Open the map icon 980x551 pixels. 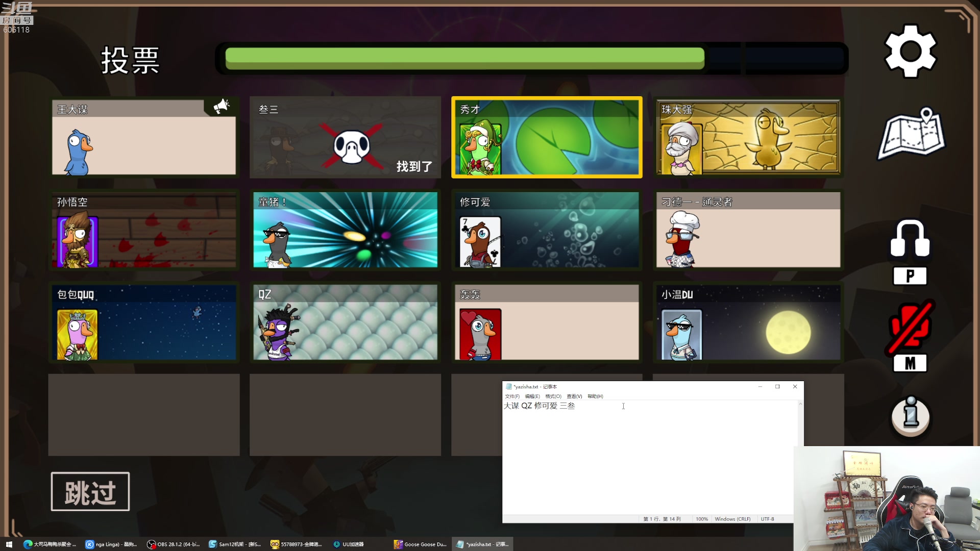(912, 134)
